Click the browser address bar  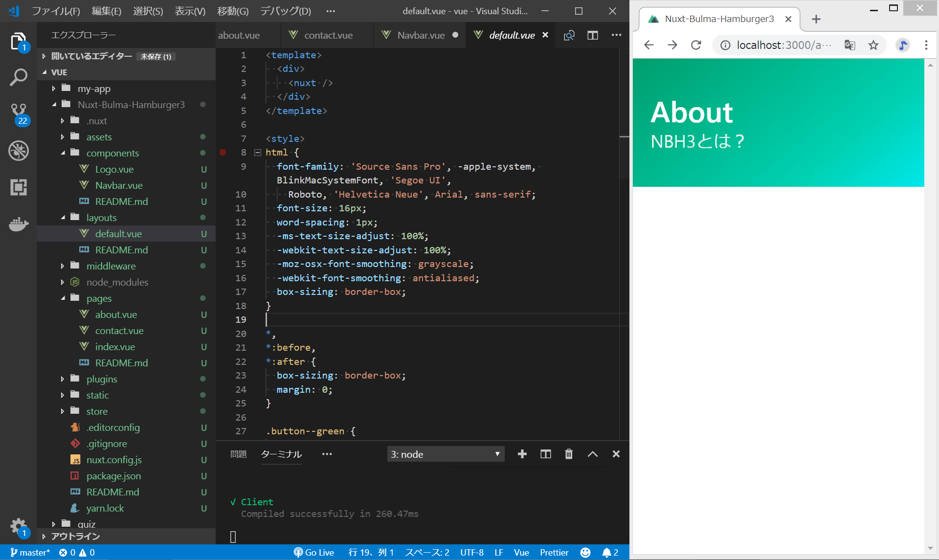(782, 45)
